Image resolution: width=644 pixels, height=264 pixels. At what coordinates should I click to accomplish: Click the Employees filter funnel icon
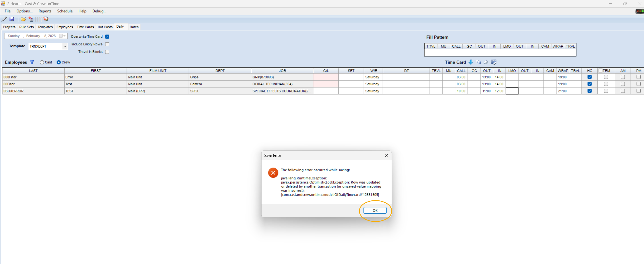coord(32,62)
